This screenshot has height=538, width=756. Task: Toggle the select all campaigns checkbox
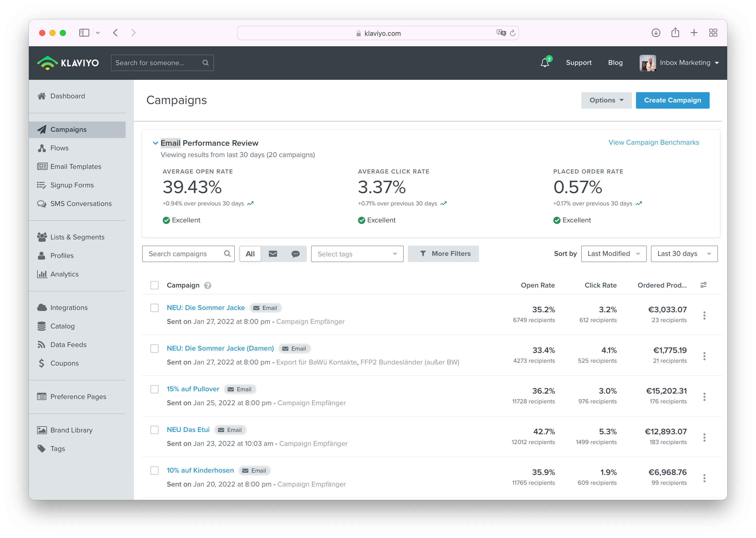pos(154,285)
